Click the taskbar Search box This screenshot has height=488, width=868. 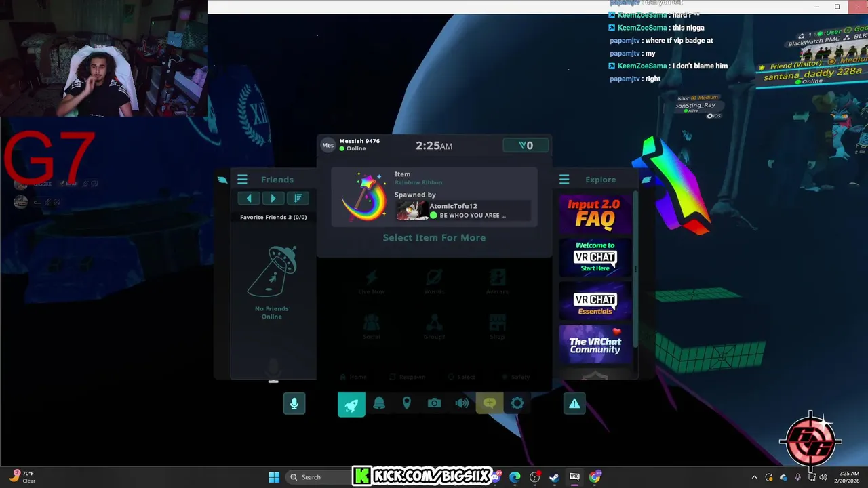(317, 477)
